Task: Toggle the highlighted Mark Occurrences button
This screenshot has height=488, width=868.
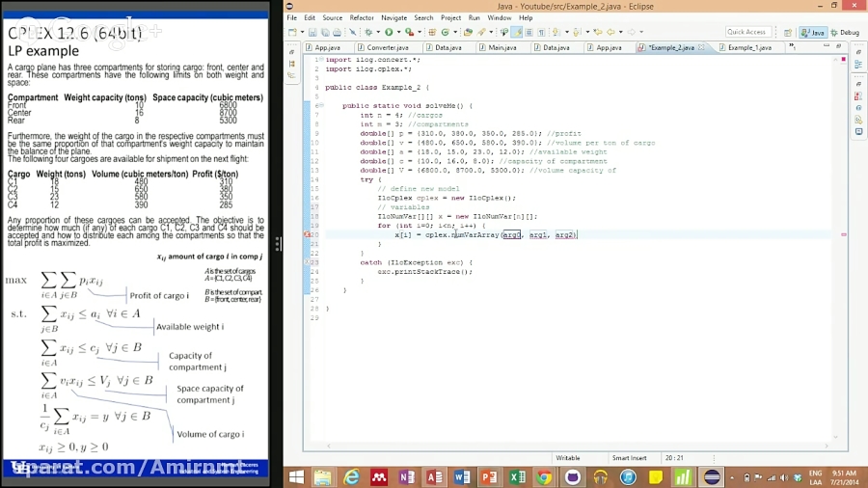Action: (518, 33)
